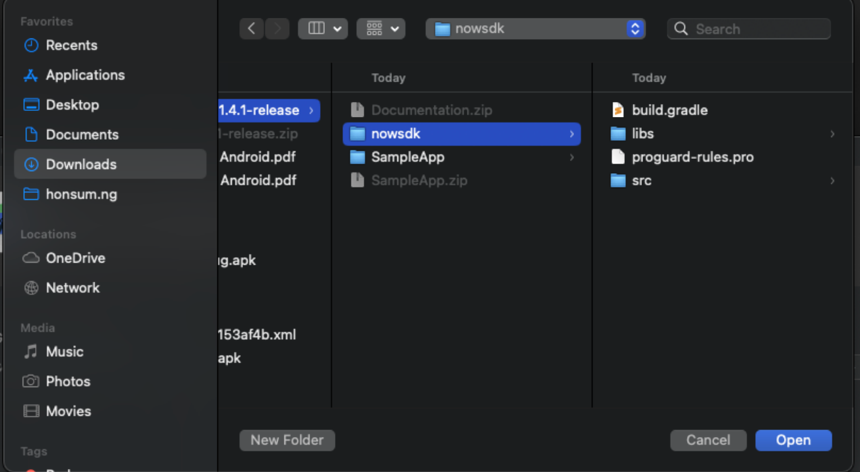860x472 pixels.
Task: Click the magnifier icon in Search
Action: pos(681,29)
